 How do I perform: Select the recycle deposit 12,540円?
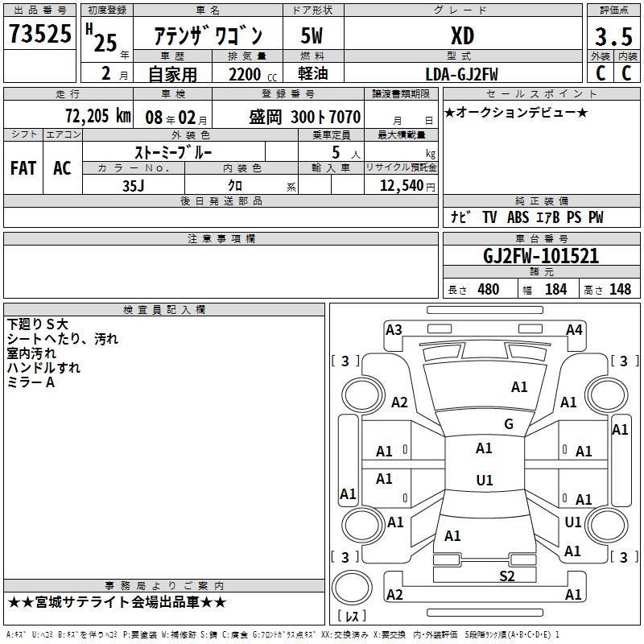tap(404, 186)
